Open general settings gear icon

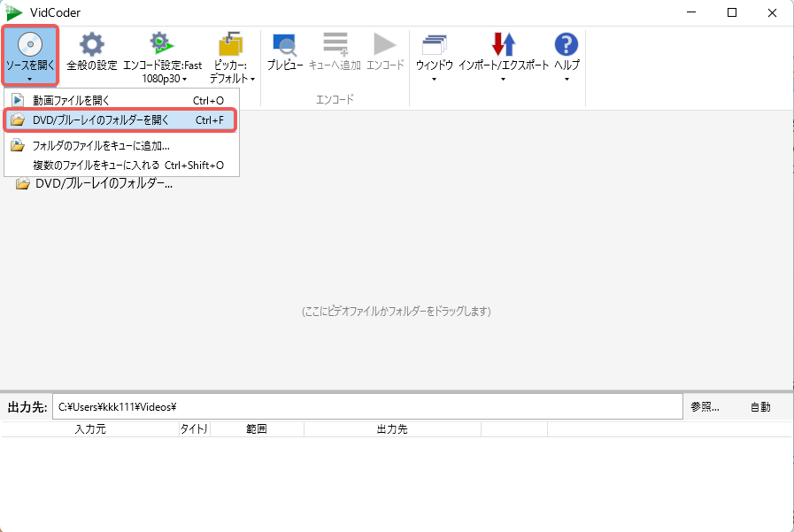[91, 44]
